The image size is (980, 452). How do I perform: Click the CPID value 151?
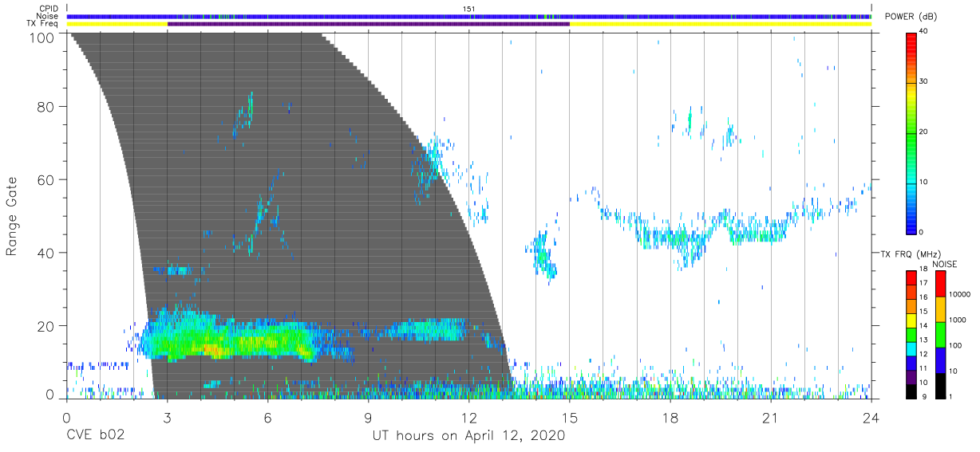point(469,9)
